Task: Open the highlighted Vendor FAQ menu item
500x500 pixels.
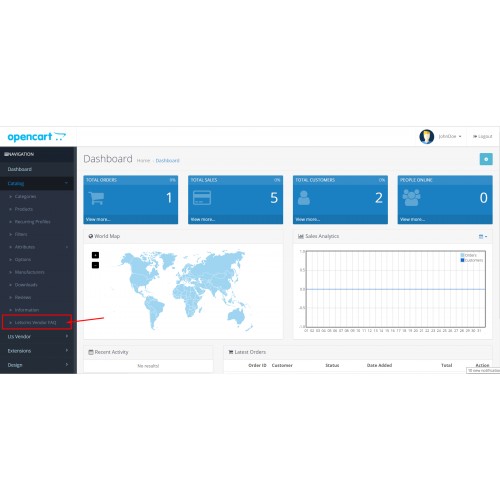Action: click(x=37, y=322)
